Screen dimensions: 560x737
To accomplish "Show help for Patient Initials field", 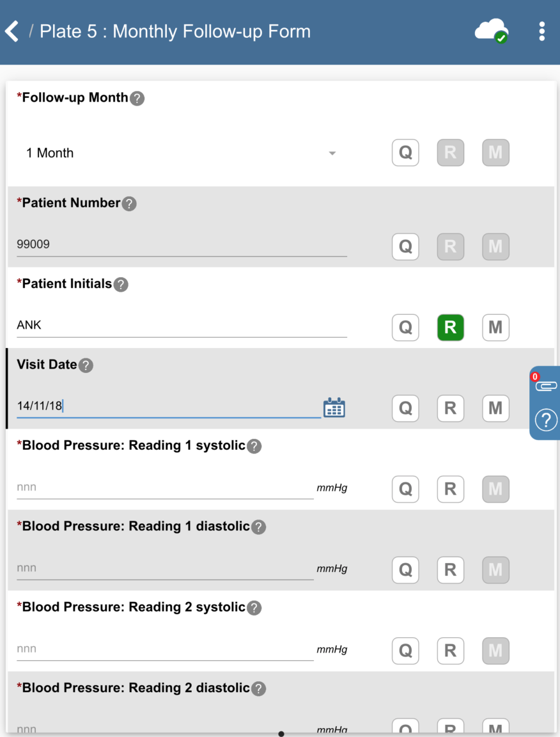I will point(121,285).
